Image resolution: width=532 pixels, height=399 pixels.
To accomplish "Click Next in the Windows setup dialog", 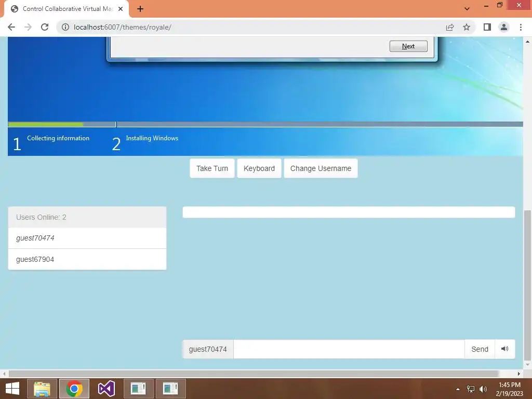I will [408, 46].
